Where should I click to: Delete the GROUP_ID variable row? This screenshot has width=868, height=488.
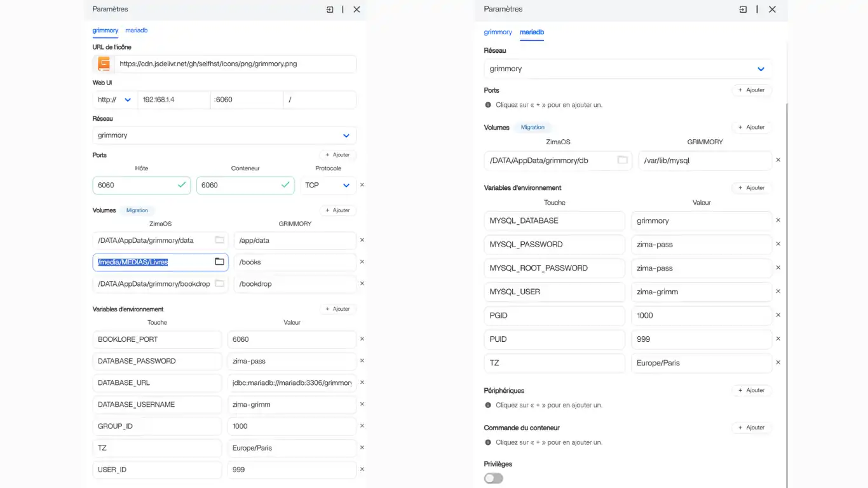point(362,426)
